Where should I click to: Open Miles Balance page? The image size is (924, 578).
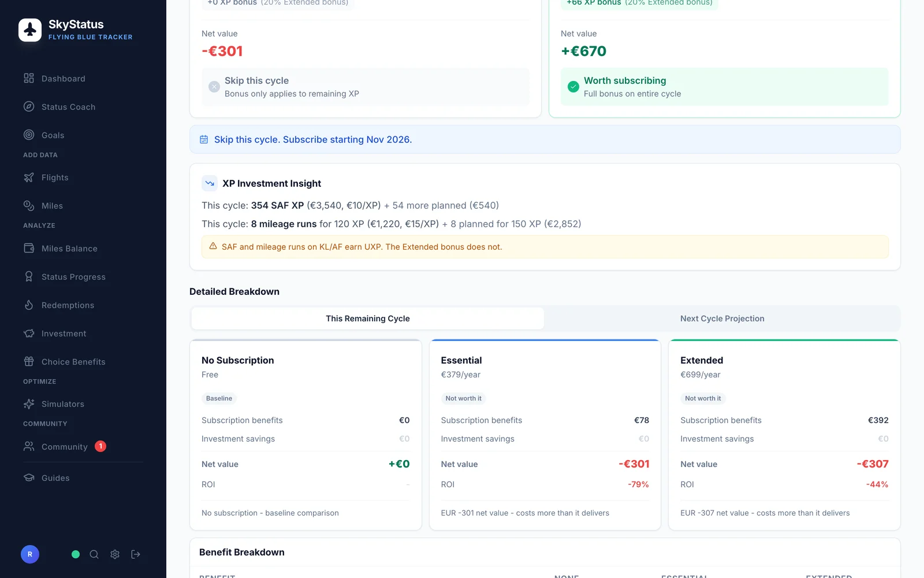pyautogui.click(x=69, y=249)
